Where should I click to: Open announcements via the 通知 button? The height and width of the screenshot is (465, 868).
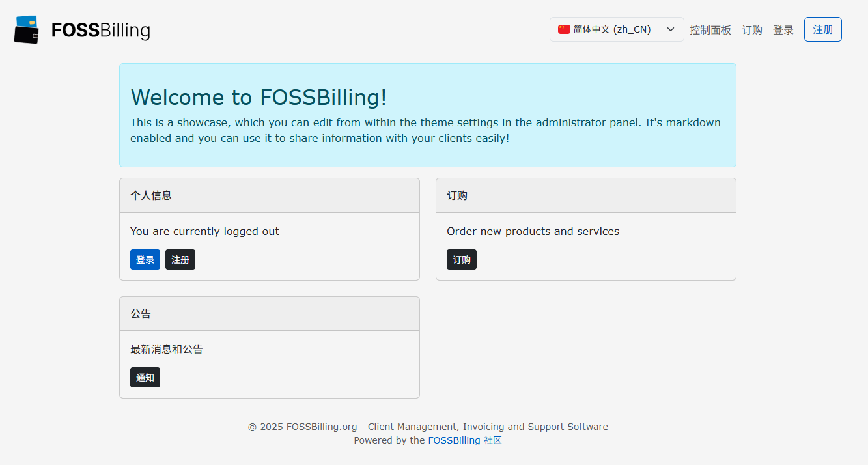145,378
